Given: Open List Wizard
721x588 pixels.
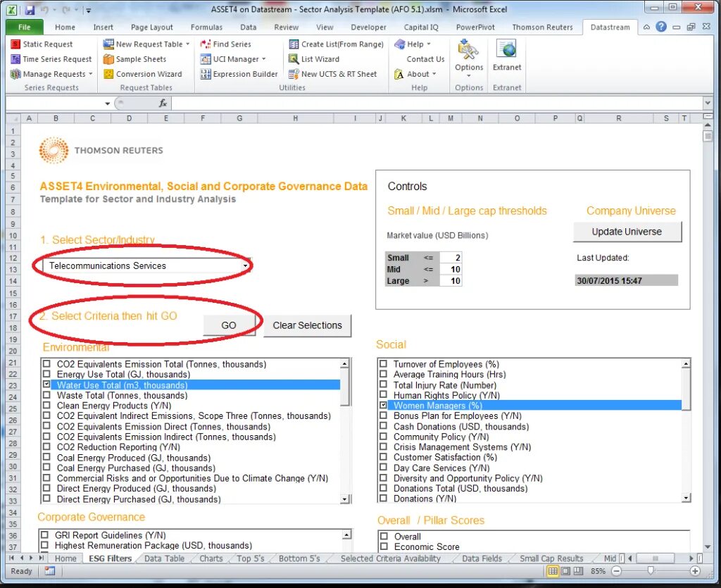Looking at the screenshot, I should tap(314, 59).
